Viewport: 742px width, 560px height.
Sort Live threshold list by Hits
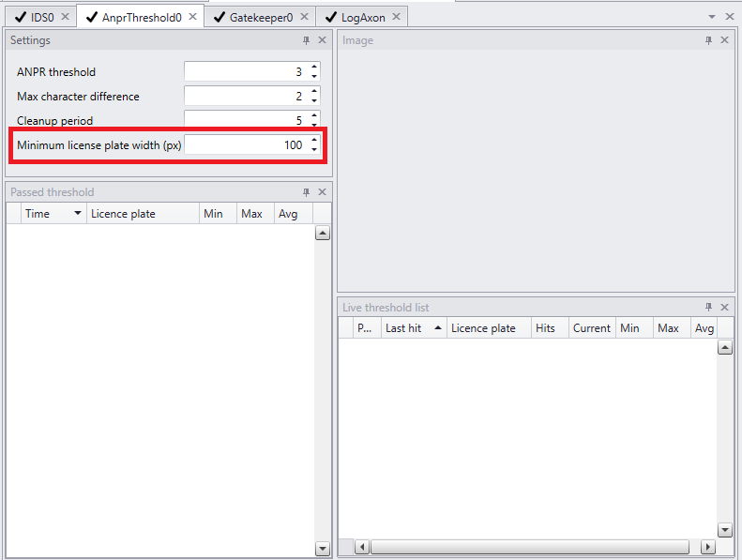click(x=550, y=328)
